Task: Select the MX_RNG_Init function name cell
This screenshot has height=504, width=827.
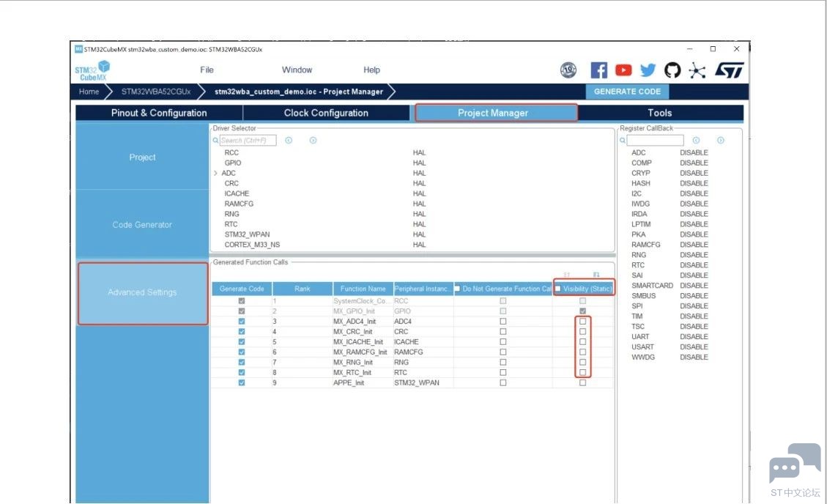Action: tap(363, 362)
